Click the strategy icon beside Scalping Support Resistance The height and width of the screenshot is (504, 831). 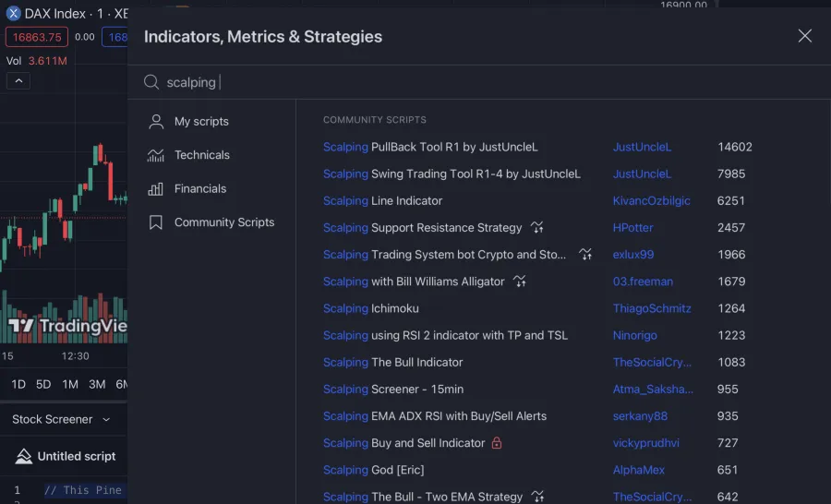537,228
